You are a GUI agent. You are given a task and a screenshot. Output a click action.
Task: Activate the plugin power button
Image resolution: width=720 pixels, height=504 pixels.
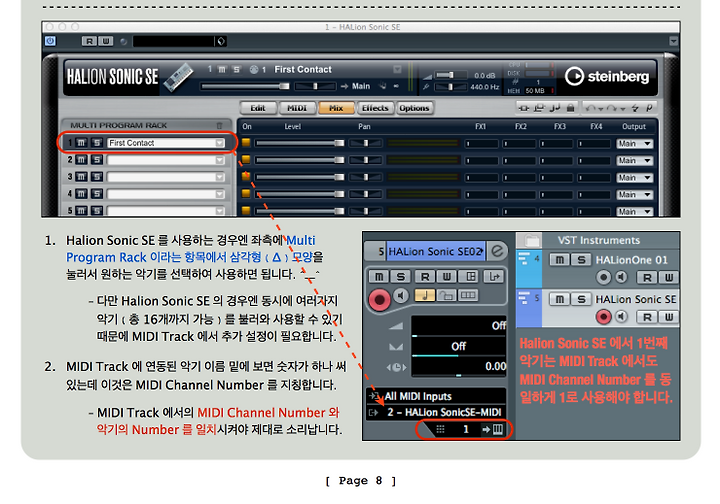pos(50,41)
